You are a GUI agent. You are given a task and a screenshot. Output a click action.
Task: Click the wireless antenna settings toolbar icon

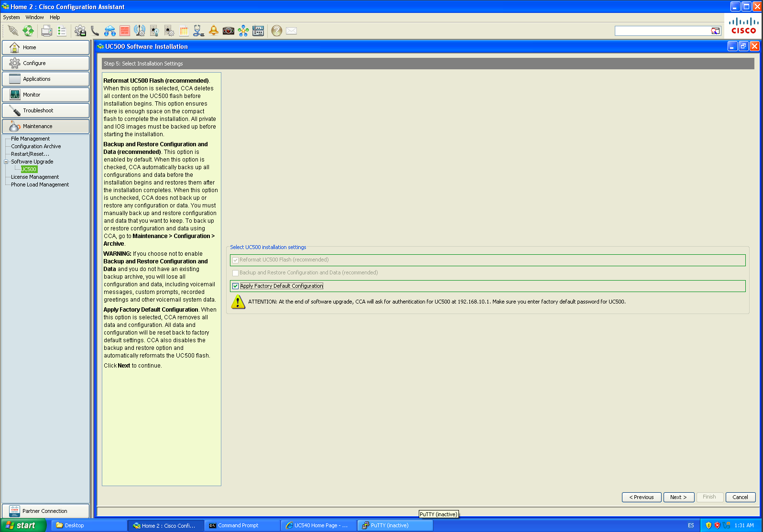(140, 31)
